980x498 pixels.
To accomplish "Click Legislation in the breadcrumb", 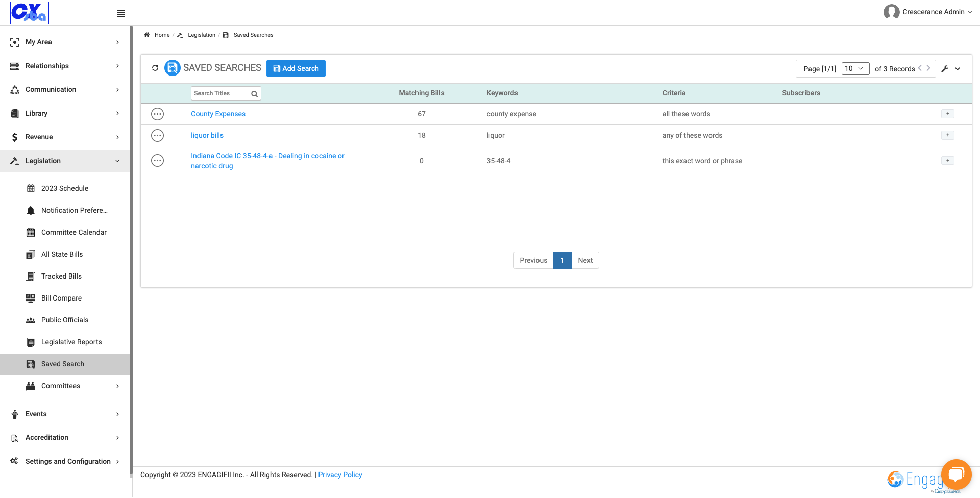I will tap(202, 35).
